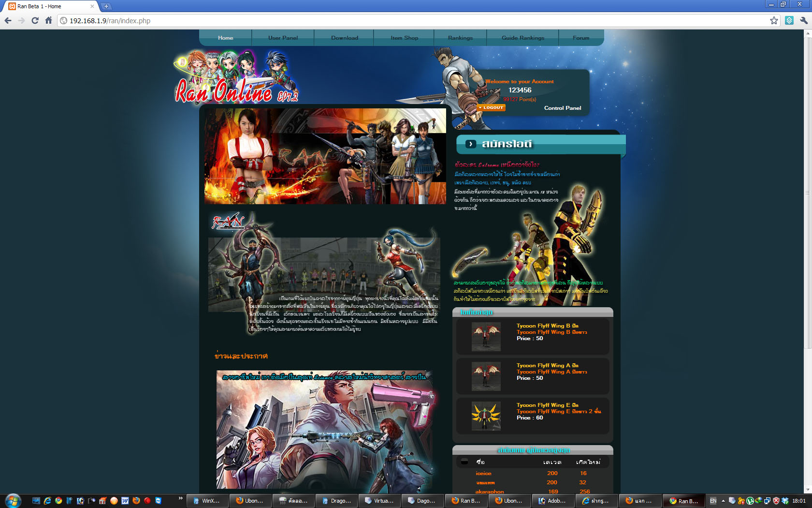Open the Chrome wrench settings menu
Viewport: 812px width, 508px height.
[x=803, y=20]
